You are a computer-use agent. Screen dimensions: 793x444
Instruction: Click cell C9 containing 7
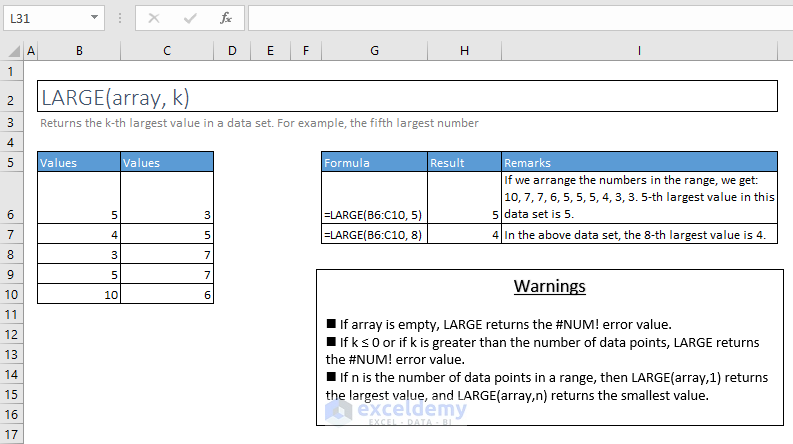(x=167, y=274)
